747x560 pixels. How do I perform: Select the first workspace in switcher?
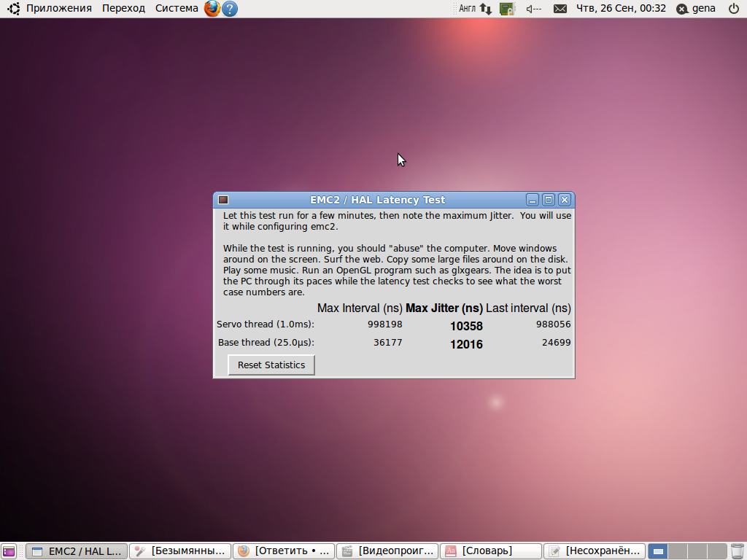tap(658, 551)
